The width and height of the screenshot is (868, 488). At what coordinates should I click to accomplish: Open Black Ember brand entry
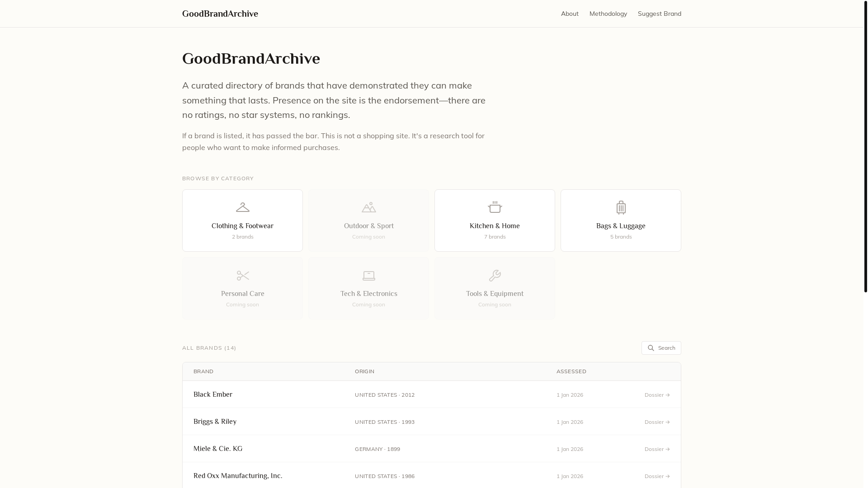pos(213,394)
